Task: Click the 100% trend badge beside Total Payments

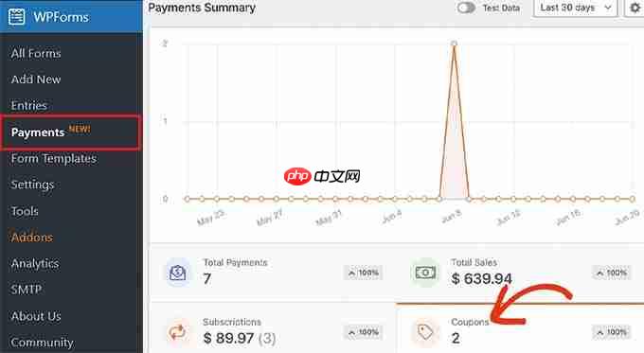Action: click(363, 273)
